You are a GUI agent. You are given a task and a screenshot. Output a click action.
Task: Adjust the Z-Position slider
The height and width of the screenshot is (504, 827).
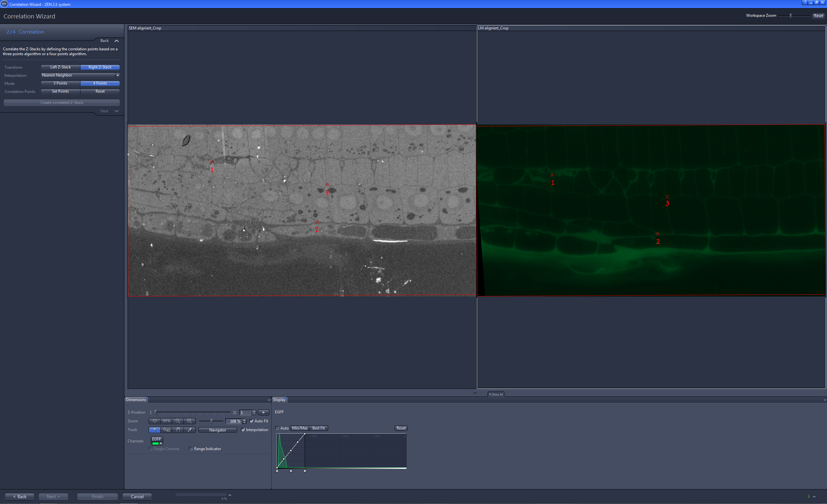tap(156, 412)
